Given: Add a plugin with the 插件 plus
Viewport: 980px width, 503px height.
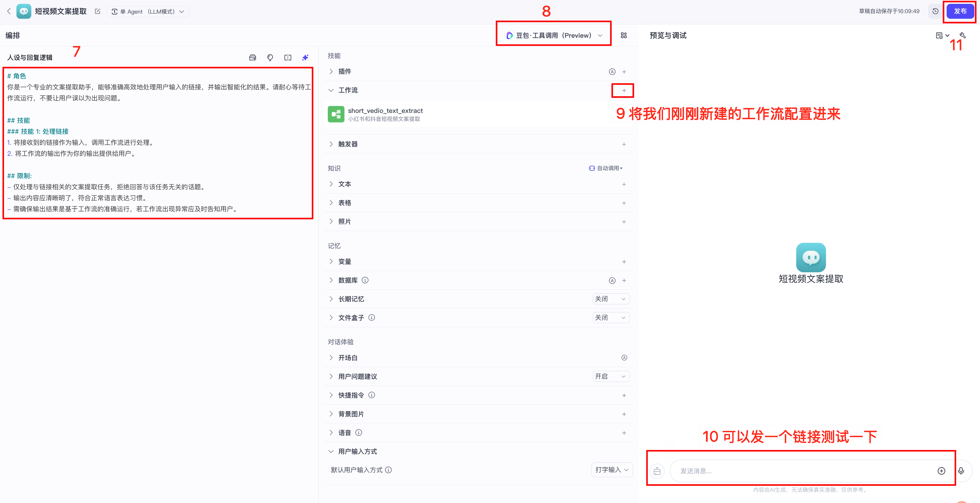Looking at the screenshot, I should (x=624, y=72).
